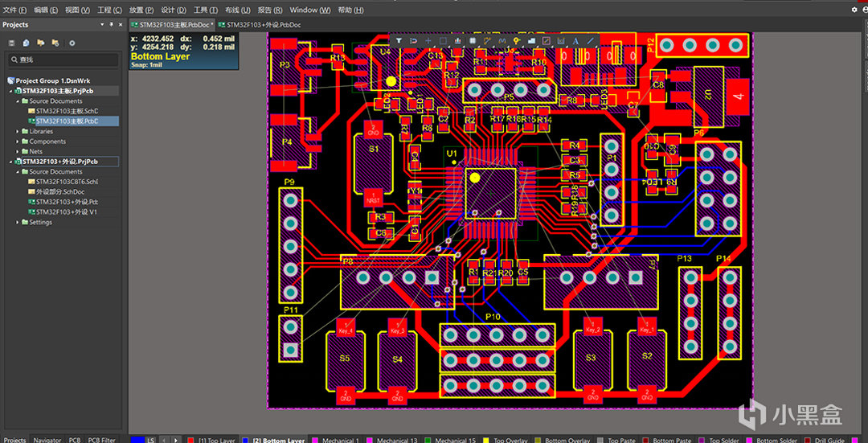Expand the Nets folder node
Image resolution: width=868 pixels, height=443 pixels.
point(18,151)
